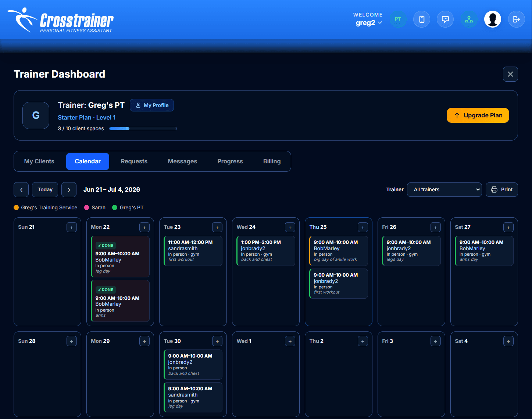
Task: Open the PT trainer icon in header
Action: click(x=398, y=19)
